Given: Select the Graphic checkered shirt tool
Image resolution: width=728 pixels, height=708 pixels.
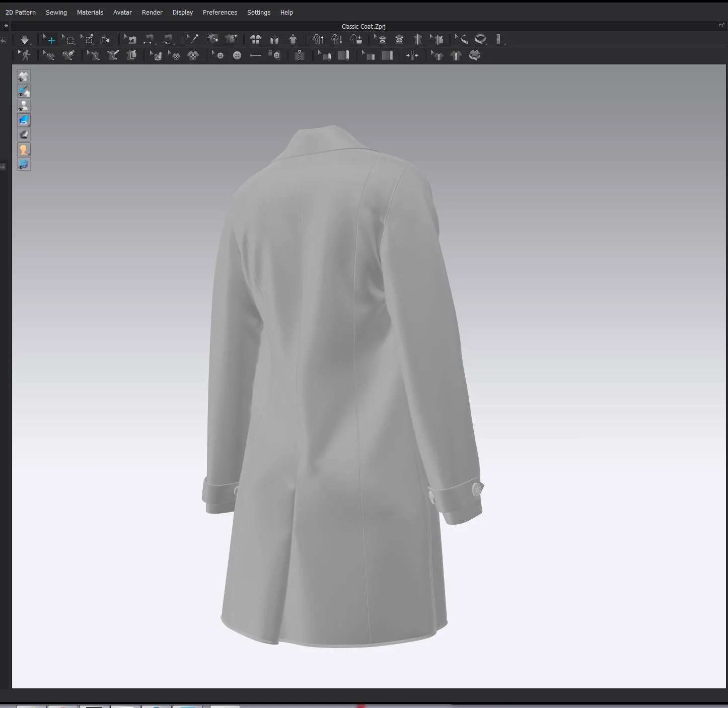Looking at the screenshot, I should click(193, 55).
